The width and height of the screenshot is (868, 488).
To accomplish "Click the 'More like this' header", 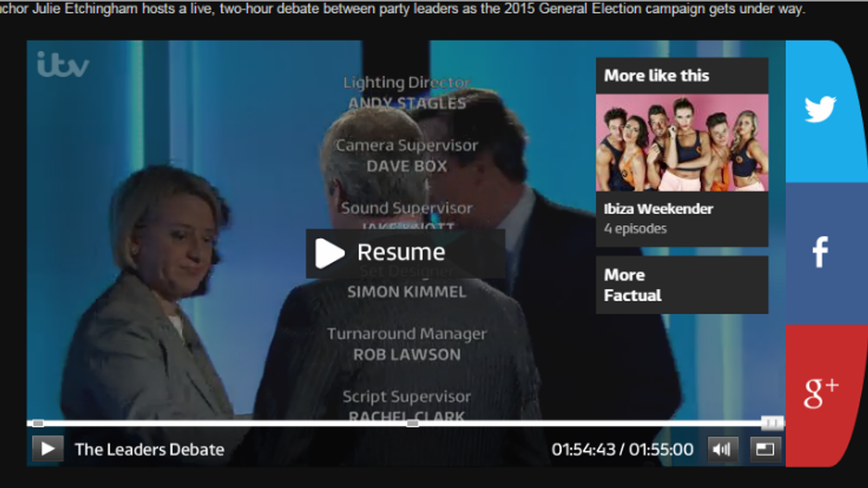I will tap(656, 76).
